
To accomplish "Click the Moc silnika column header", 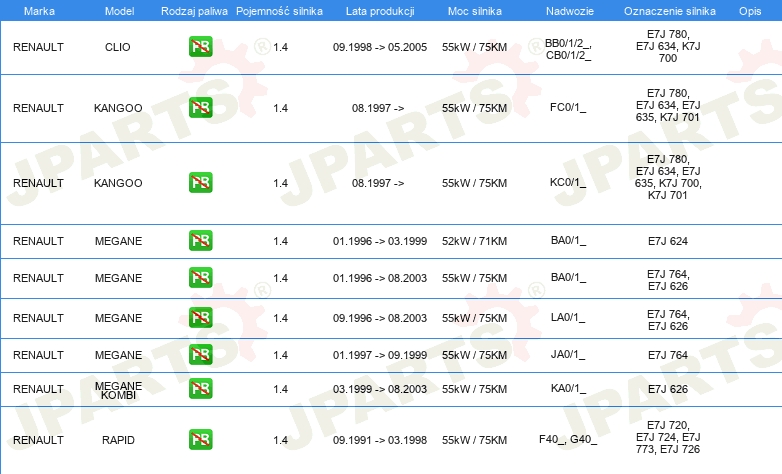I will click(x=475, y=11).
